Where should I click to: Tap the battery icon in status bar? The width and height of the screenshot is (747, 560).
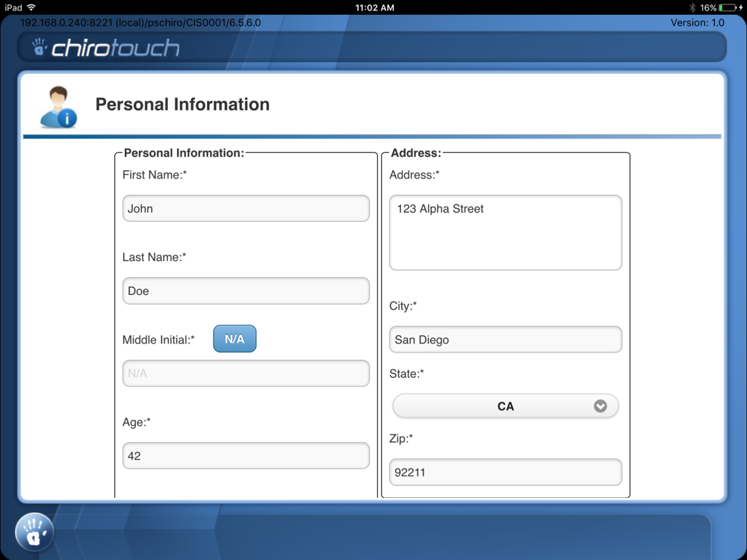click(x=728, y=7)
